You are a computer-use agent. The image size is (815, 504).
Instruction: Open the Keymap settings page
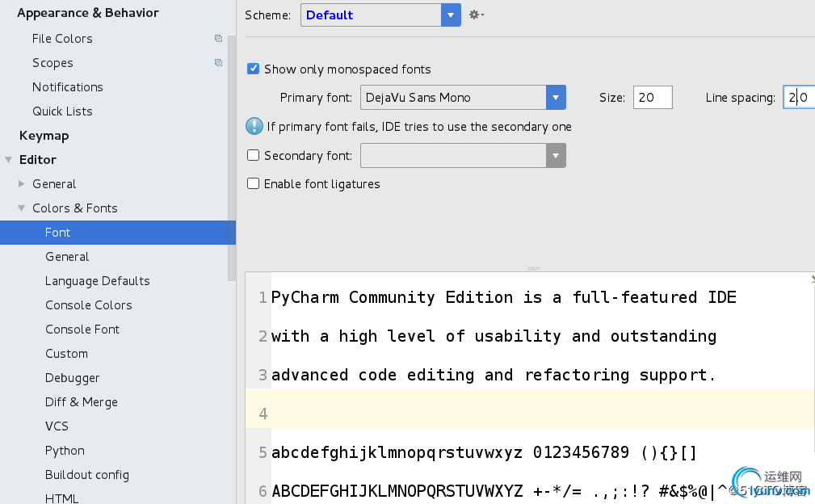click(x=44, y=136)
